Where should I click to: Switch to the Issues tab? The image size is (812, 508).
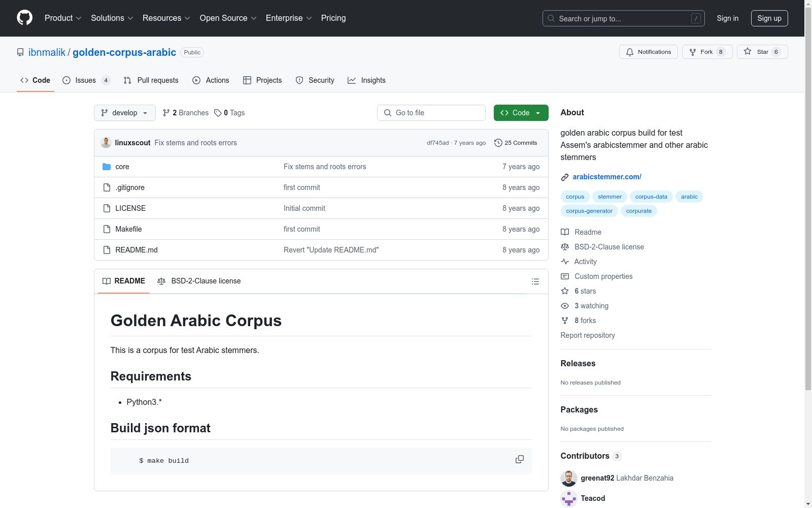[86, 80]
